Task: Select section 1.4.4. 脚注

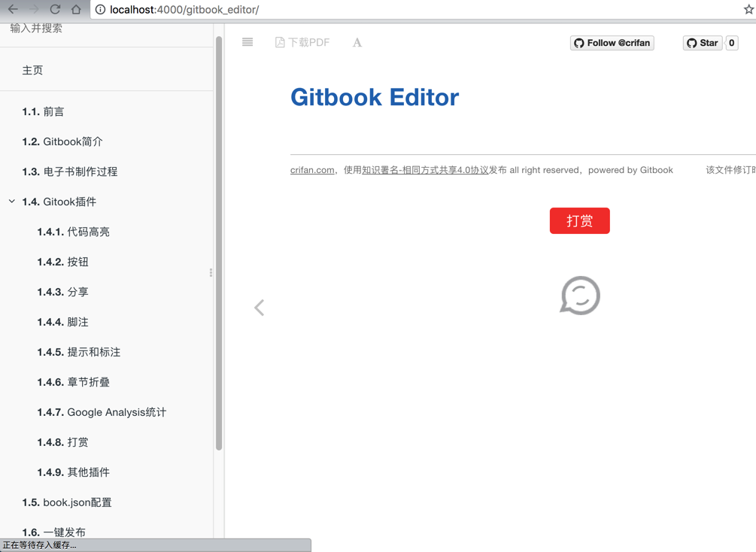Action: click(x=62, y=322)
